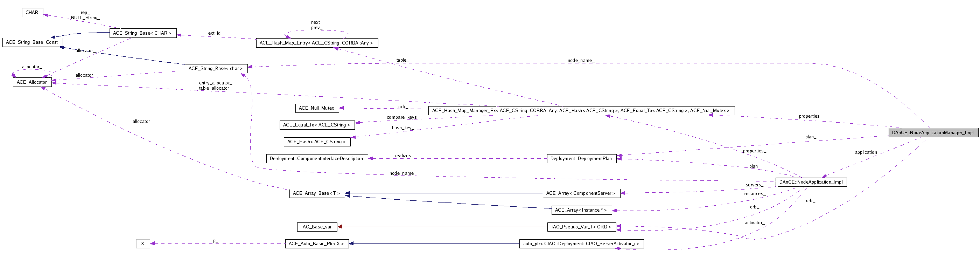Click the auto_ptr< CIAO::Deployment::CIAO_ServerActivator_i > node
Image resolution: width=980 pixels, height=261 pixels.
pyautogui.click(x=581, y=243)
